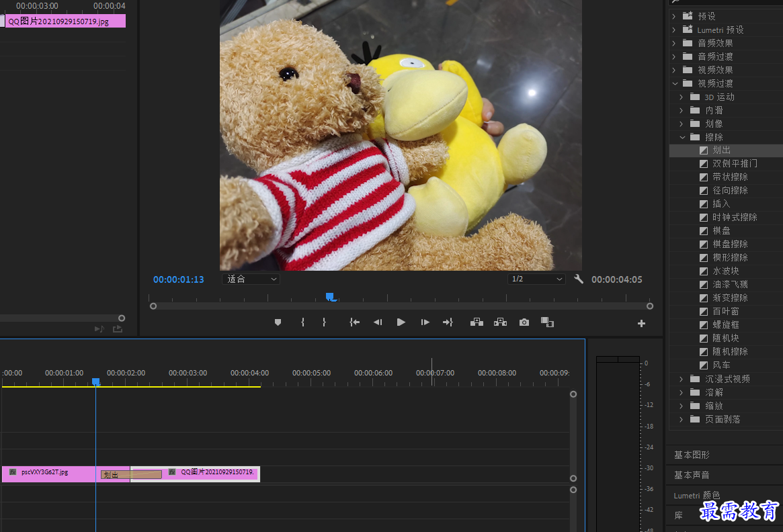Open program monitor wrench settings

579,279
